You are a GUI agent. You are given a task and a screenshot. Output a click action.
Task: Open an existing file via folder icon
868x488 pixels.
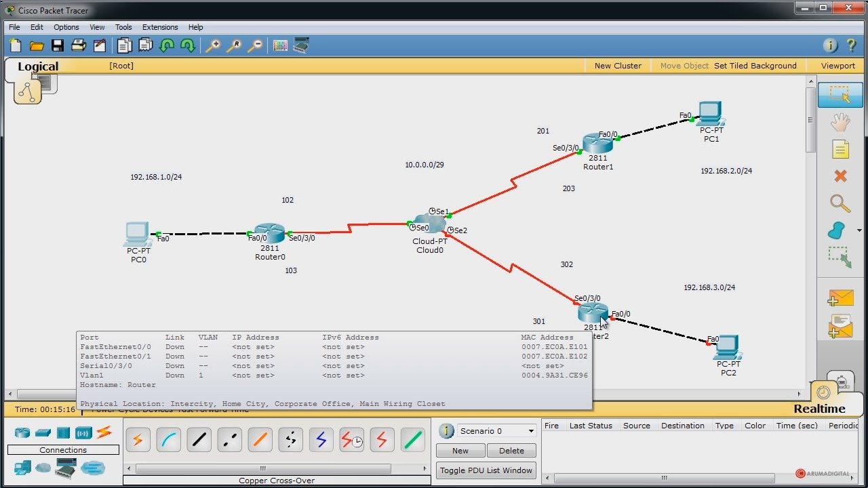tap(37, 45)
